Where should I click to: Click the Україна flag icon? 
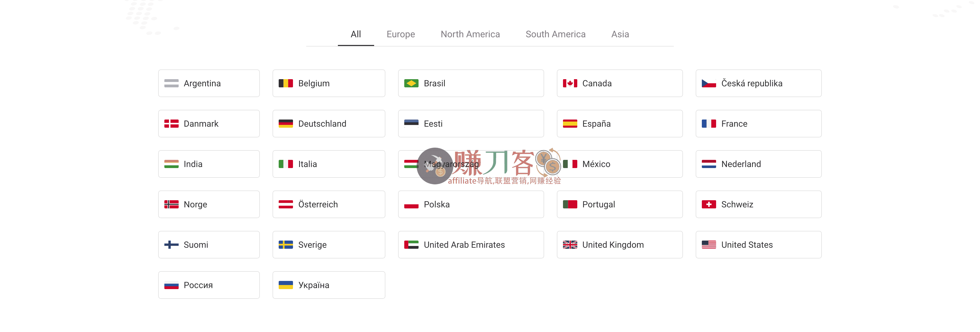pyautogui.click(x=286, y=285)
